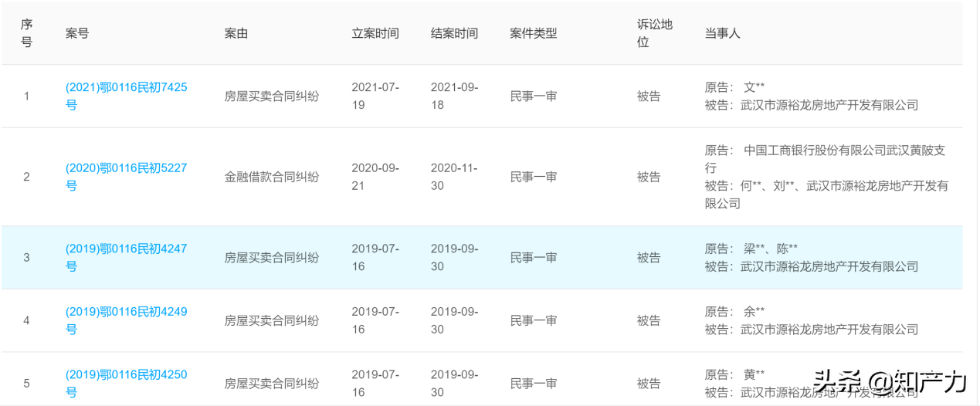Open case link (2020)鄂0116民初5227号
This screenshot has width=980, height=406.
126,177
